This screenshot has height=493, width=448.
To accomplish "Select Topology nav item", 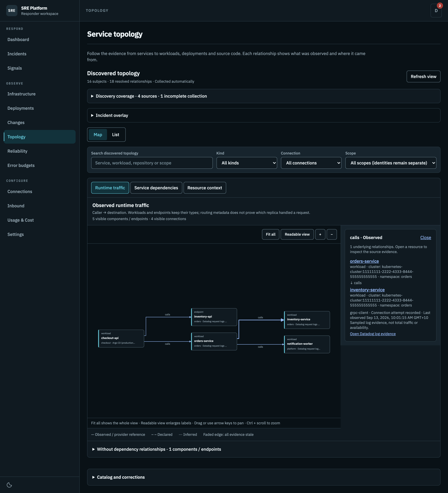I will click(40, 137).
